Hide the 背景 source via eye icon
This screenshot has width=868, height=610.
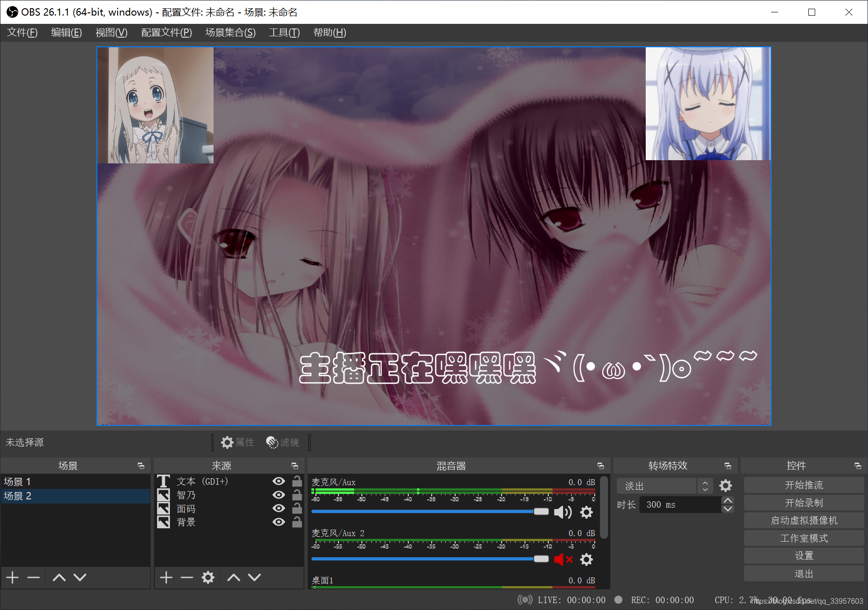click(x=279, y=522)
